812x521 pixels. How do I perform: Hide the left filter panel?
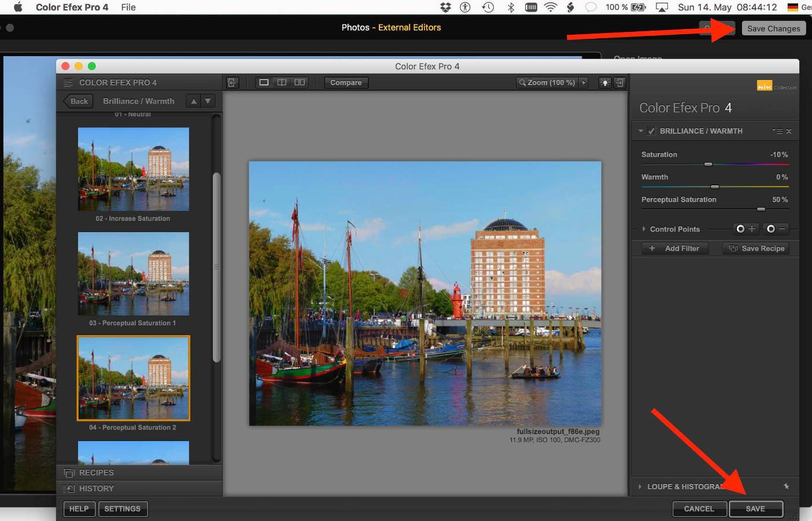232,83
